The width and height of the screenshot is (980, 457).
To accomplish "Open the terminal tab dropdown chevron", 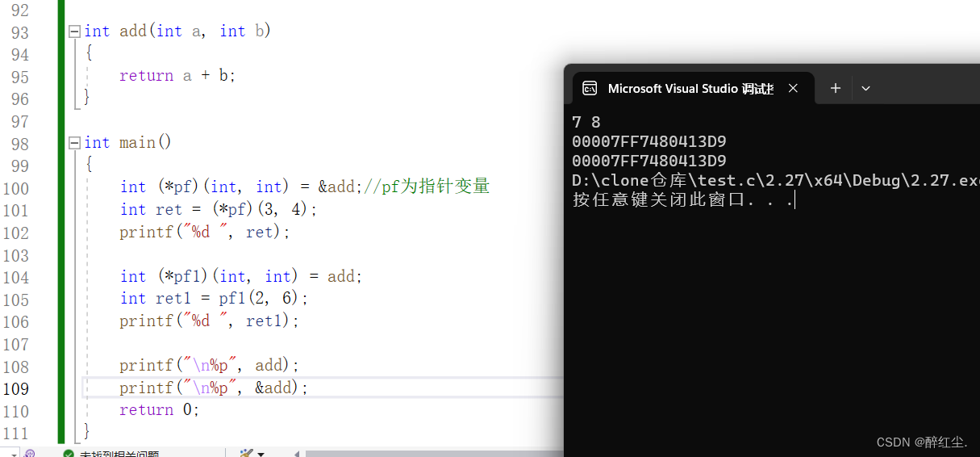I will [x=865, y=88].
